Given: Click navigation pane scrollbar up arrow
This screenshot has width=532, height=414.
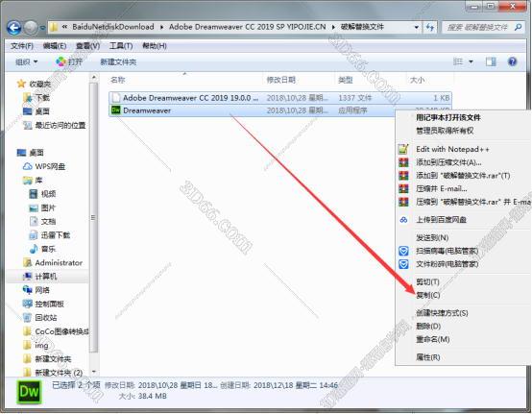Looking at the screenshot, I should tap(94, 78).
